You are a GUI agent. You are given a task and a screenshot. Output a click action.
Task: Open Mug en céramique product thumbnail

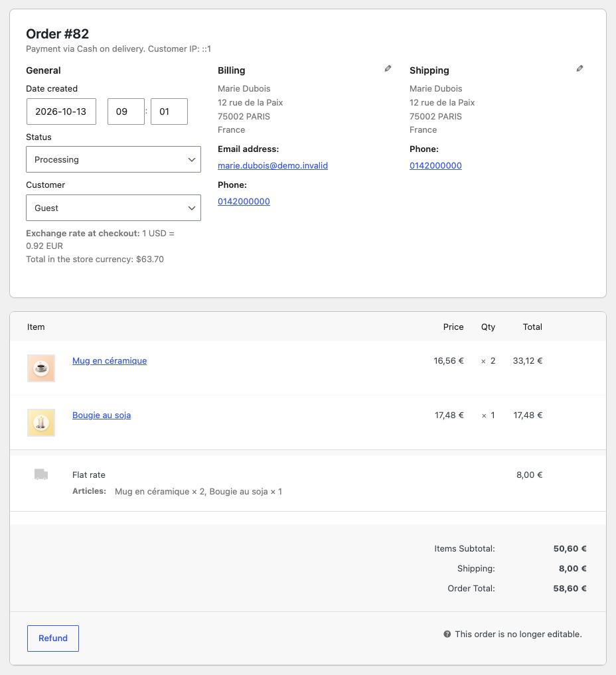point(41,368)
